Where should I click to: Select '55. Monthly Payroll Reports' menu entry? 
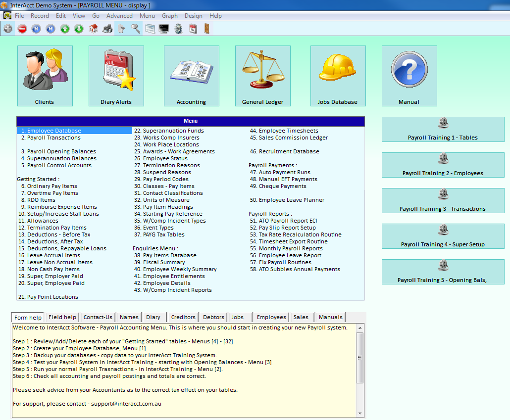(286, 248)
